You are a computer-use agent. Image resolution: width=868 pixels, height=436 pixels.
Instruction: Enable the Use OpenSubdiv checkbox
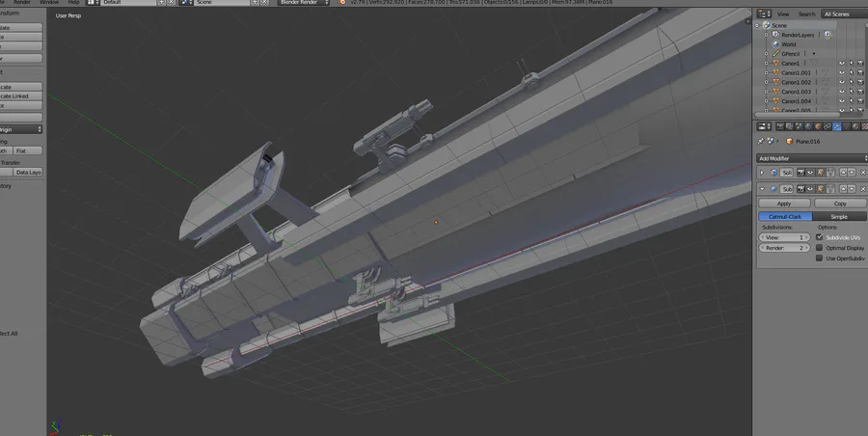pyautogui.click(x=819, y=259)
